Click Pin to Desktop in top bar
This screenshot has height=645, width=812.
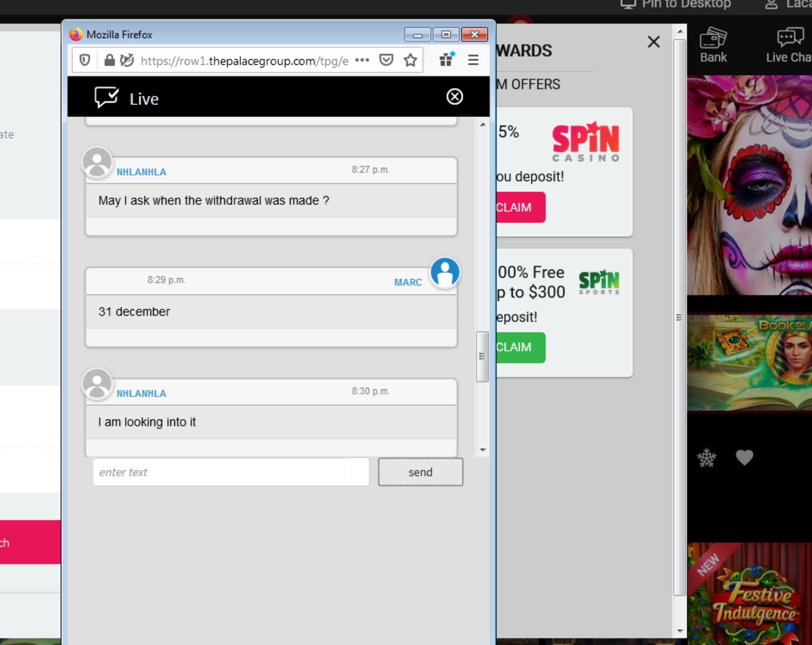tap(676, 5)
